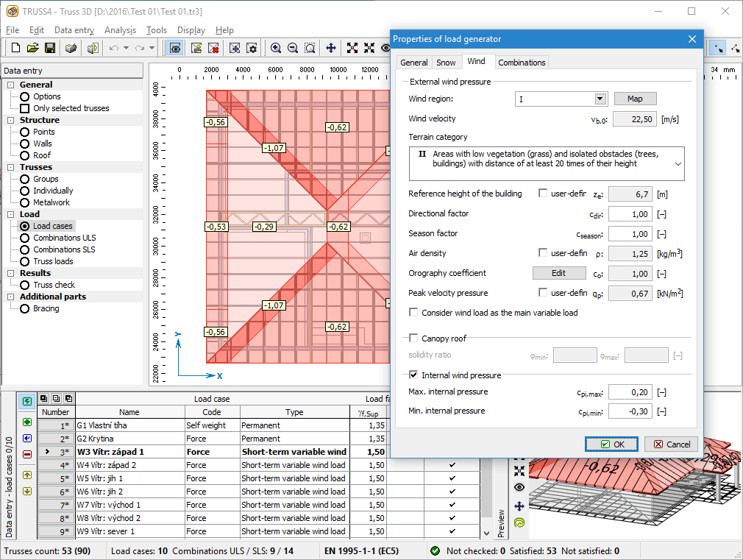Switch to the Snow tab

(445, 63)
